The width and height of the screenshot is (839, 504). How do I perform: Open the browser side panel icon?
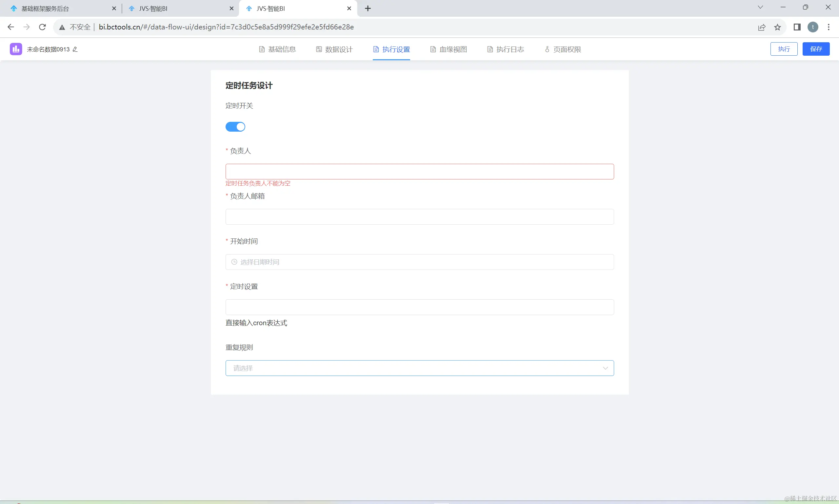pyautogui.click(x=797, y=27)
